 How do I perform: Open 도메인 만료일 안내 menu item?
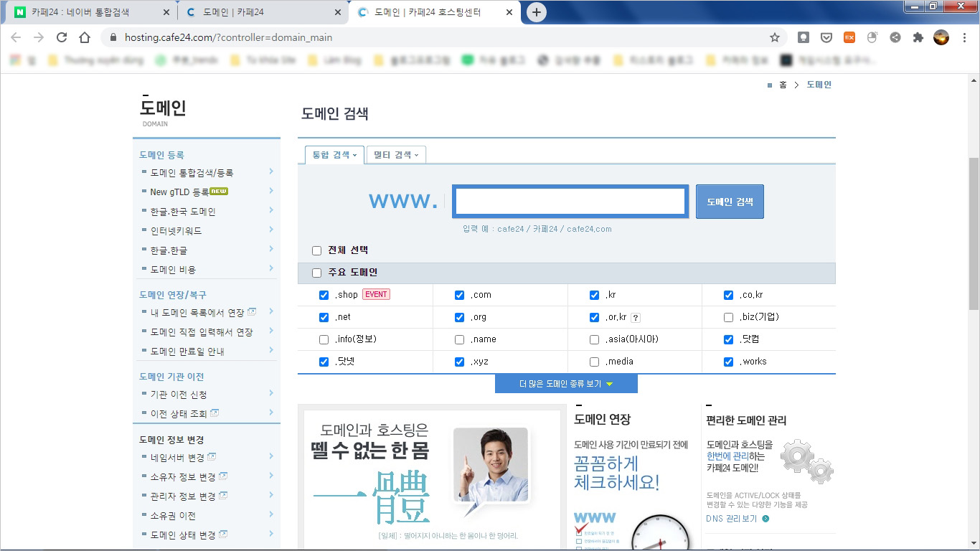187,352
